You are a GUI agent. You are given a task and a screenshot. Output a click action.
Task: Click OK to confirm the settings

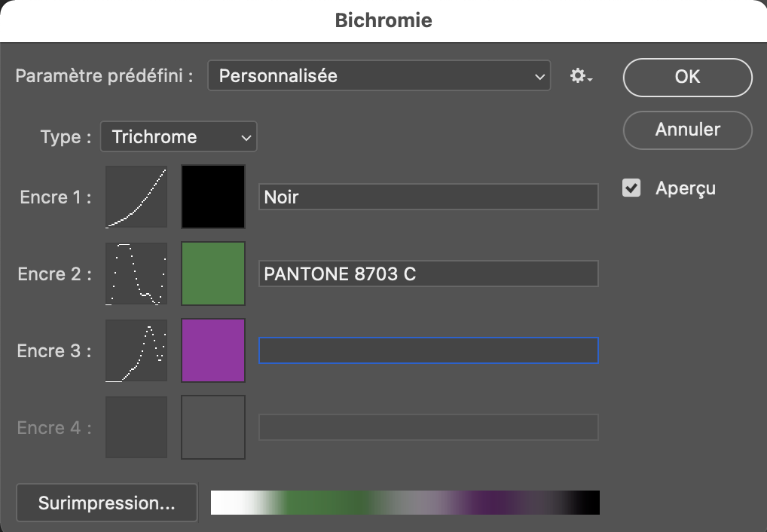click(x=687, y=77)
